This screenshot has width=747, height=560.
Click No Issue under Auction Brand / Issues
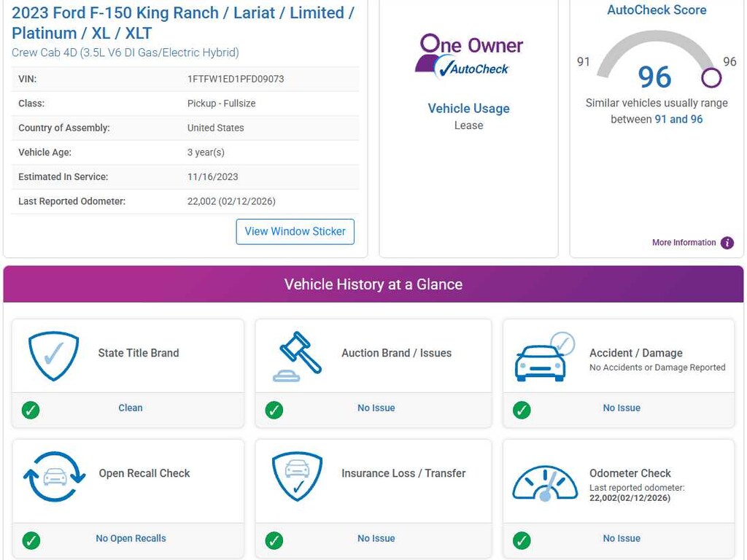coord(376,408)
